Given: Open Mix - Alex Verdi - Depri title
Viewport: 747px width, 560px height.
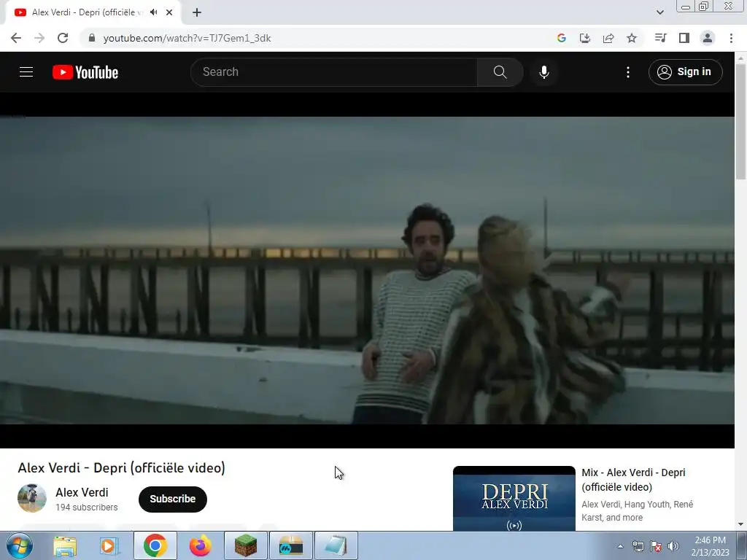Looking at the screenshot, I should click(x=634, y=480).
